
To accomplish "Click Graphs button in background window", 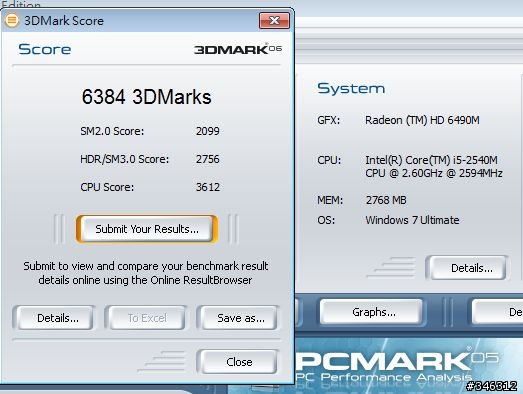I will pos(372,312).
